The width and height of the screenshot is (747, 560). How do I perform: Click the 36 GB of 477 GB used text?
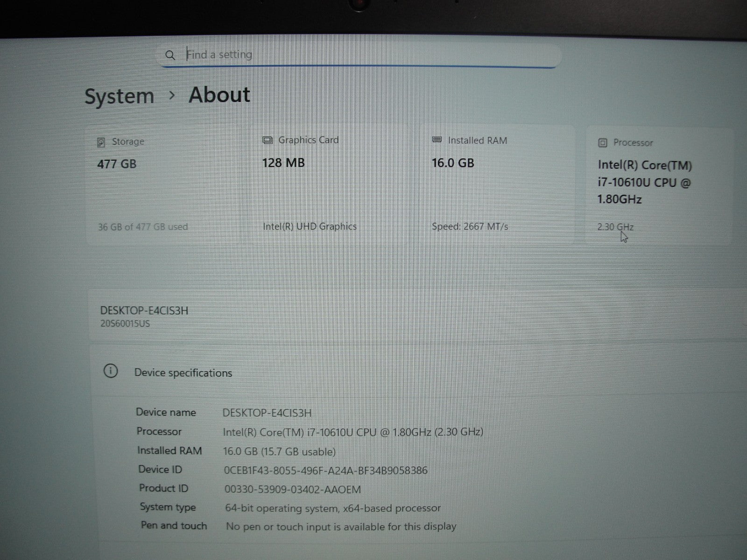click(x=143, y=227)
